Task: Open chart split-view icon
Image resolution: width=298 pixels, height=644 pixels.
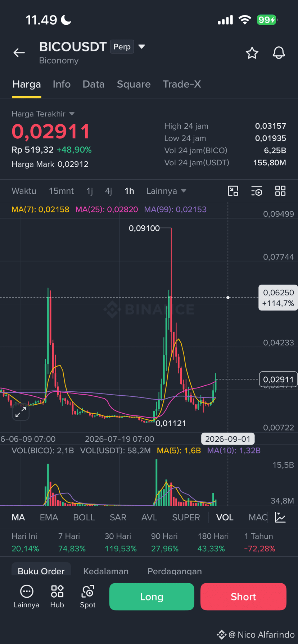Action: click(x=233, y=191)
